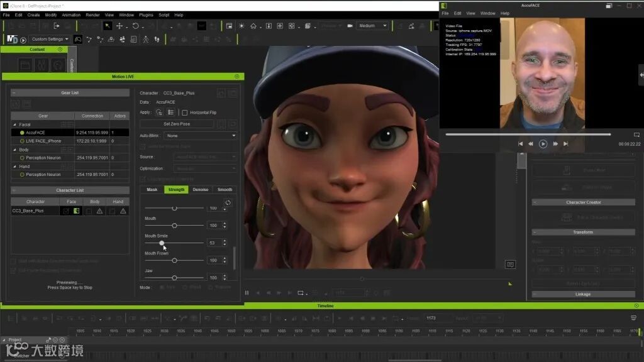
Task: Click the Mouth Smile slider handle
Action: pyautogui.click(x=162, y=243)
